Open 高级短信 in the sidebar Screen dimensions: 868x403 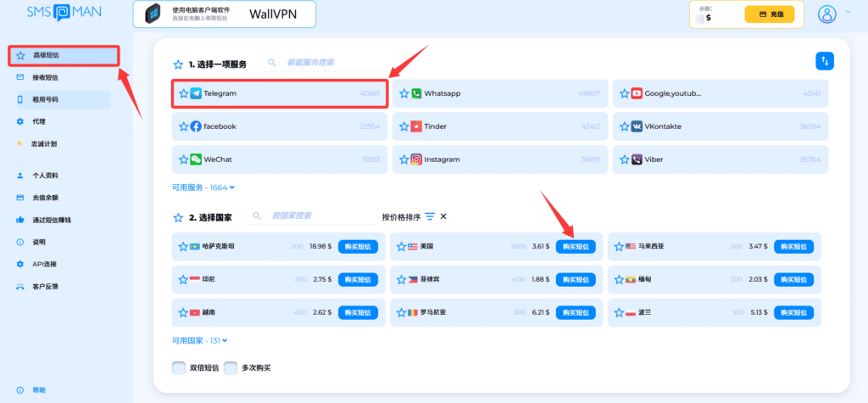point(64,55)
